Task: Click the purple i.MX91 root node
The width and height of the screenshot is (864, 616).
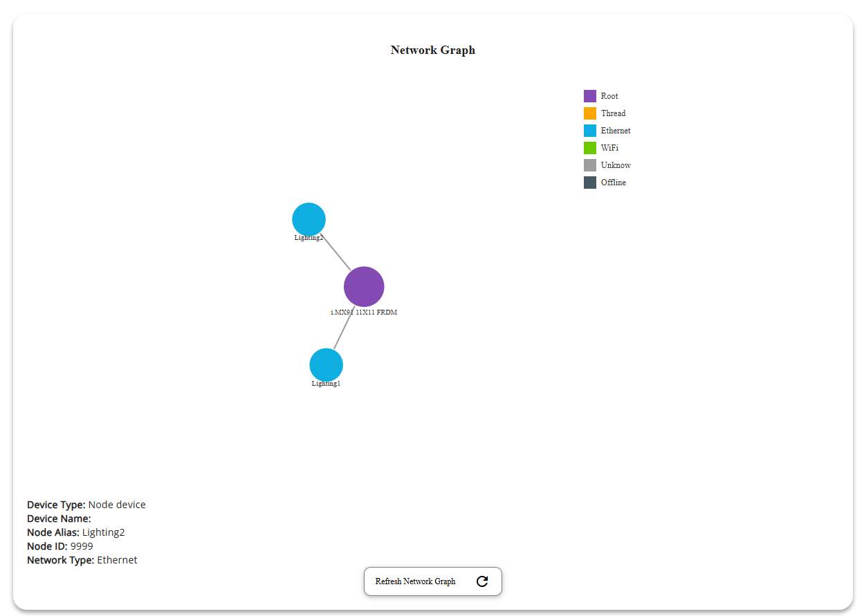Action: [x=364, y=286]
